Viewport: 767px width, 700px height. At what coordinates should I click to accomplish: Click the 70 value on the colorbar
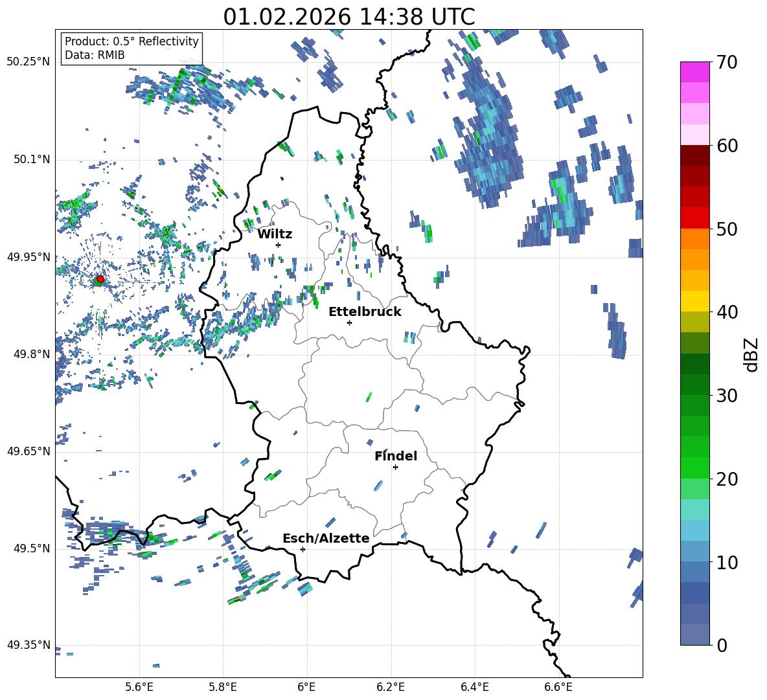pyautogui.click(x=727, y=62)
